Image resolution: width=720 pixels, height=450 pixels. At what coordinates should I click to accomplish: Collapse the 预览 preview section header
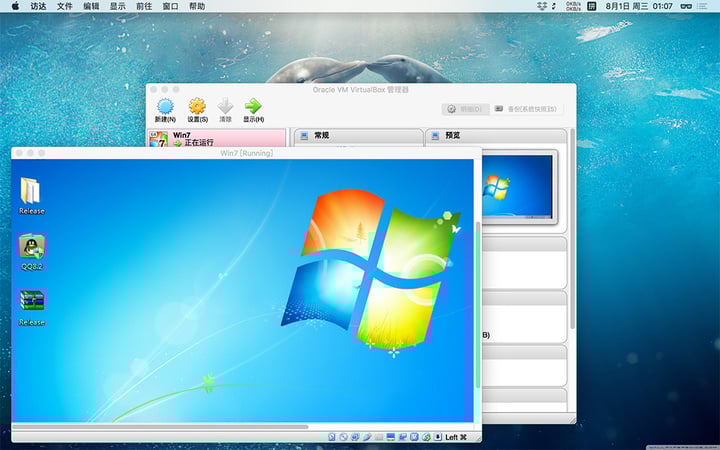[x=496, y=135]
